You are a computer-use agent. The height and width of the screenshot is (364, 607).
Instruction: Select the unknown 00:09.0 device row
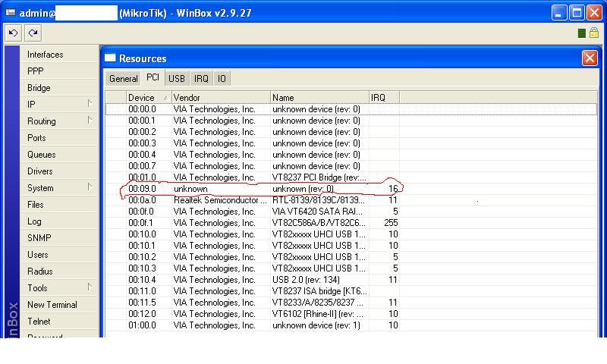pyautogui.click(x=228, y=188)
